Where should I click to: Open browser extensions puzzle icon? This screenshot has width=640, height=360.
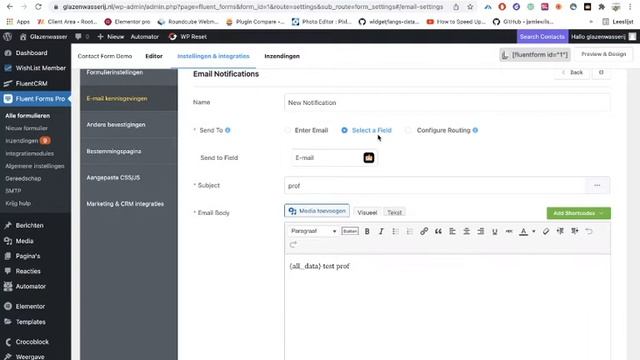coord(601,7)
